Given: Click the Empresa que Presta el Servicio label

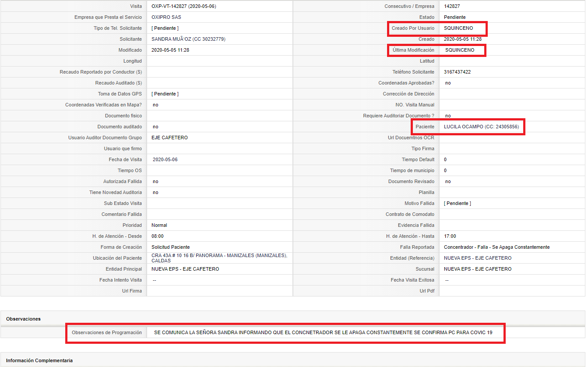Looking at the screenshot, I should tap(108, 17).
